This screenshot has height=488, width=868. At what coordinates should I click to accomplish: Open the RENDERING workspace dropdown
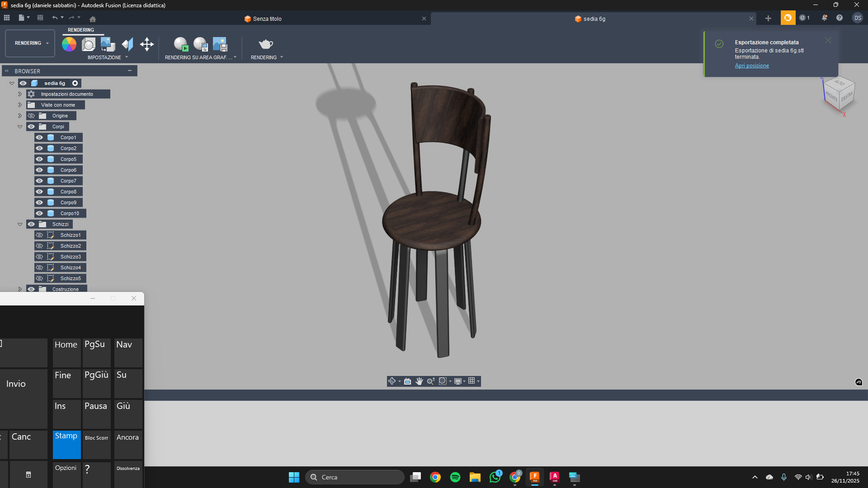(x=30, y=43)
